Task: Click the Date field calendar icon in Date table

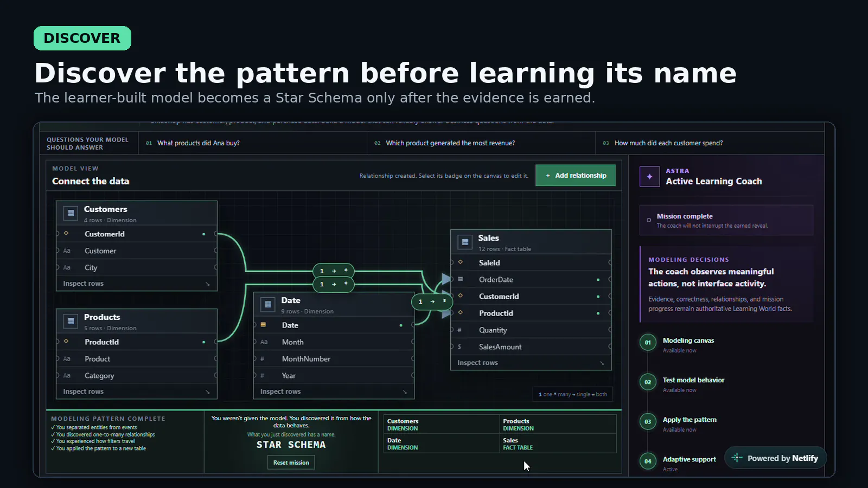Action: pos(263,325)
